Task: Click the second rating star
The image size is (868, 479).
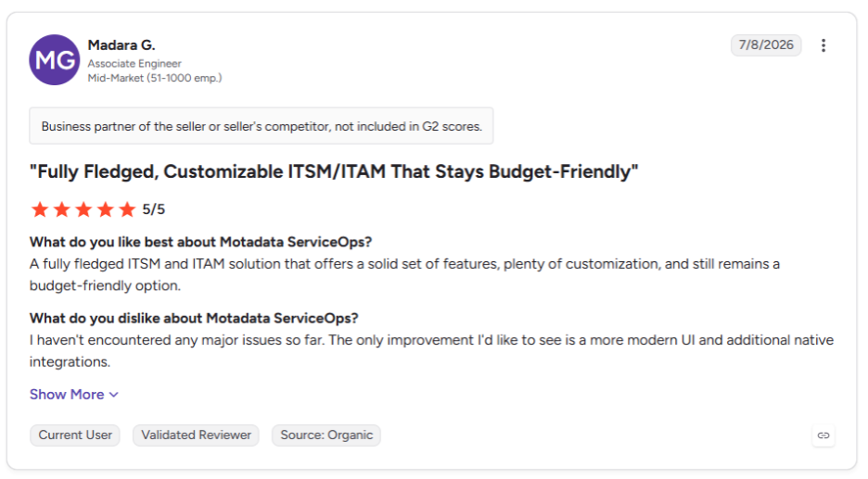Action: (62, 209)
